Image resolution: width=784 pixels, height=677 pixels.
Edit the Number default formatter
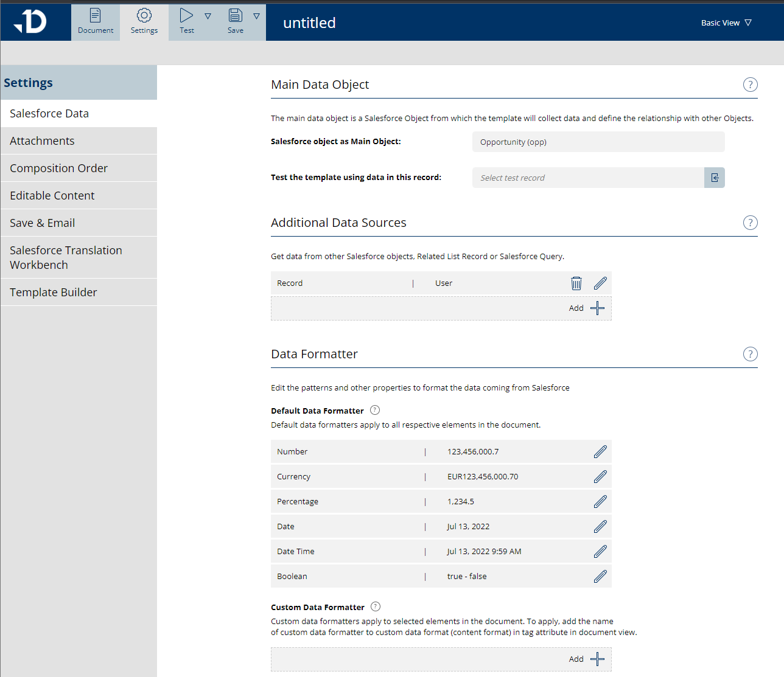click(600, 452)
